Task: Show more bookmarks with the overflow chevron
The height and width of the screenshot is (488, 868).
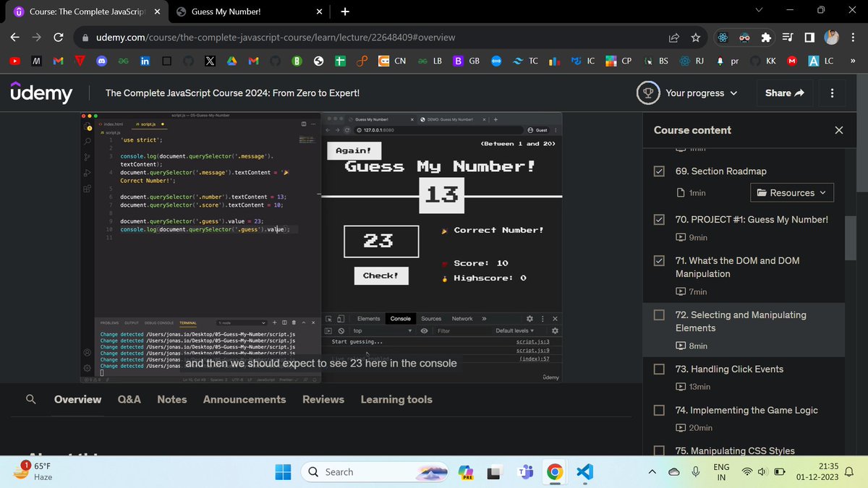Action: point(851,61)
